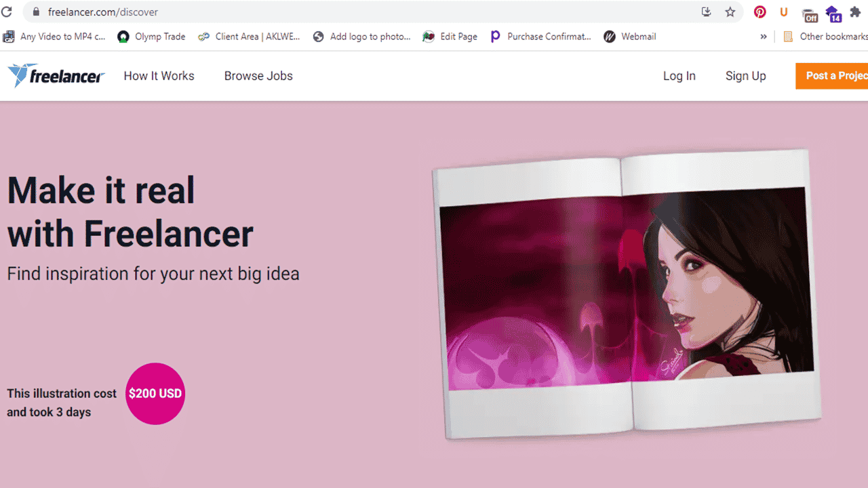This screenshot has height=488, width=868.
Task: Open the orange U extension icon
Action: (x=784, y=12)
